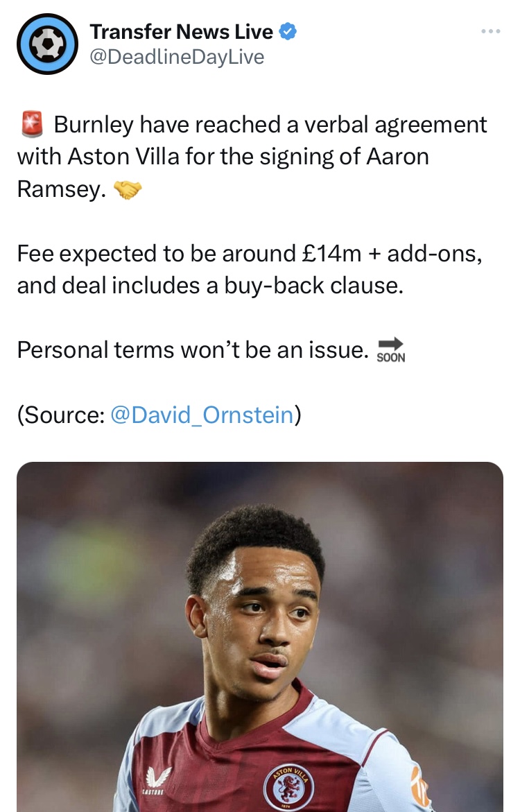
Task: Open the three-dot more options menu
Action: pyautogui.click(x=490, y=31)
